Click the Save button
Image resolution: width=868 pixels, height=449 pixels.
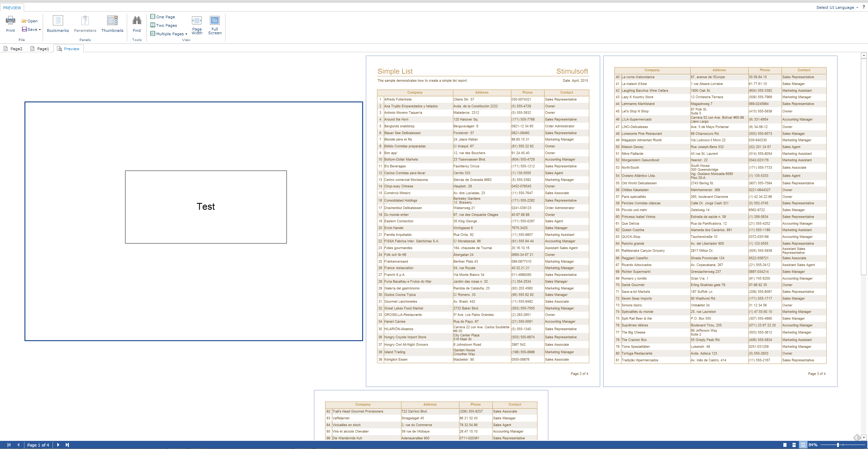(x=29, y=30)
